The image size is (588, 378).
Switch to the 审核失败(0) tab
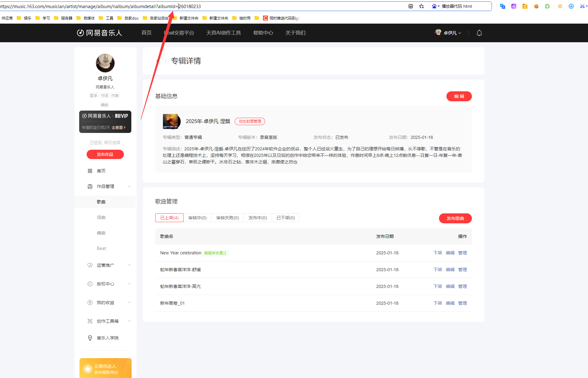[228, 218]
